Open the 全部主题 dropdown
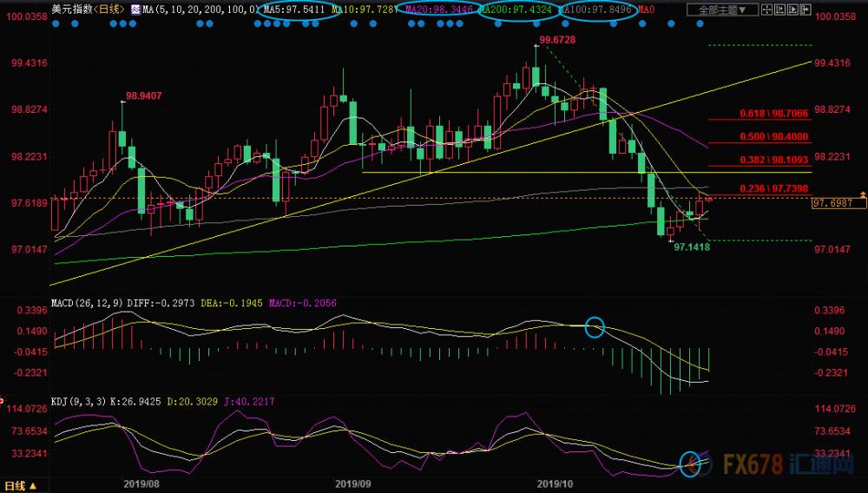 pos(722,10)
